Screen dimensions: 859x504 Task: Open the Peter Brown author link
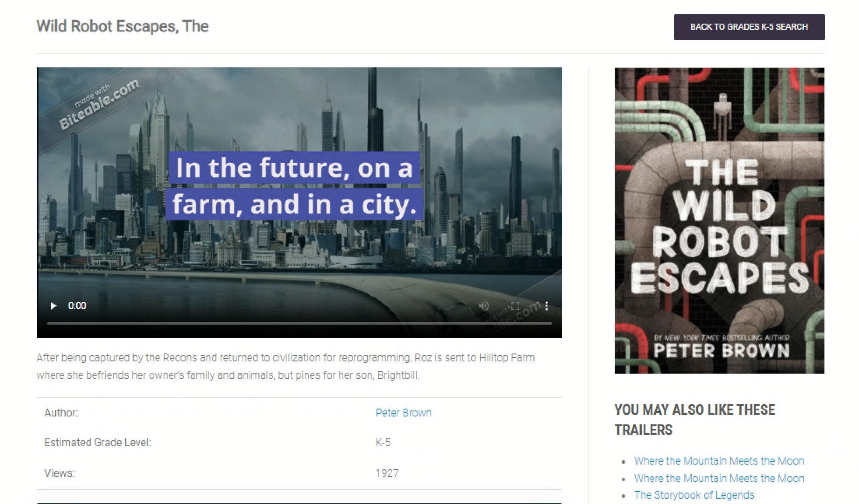coord(403,413)
